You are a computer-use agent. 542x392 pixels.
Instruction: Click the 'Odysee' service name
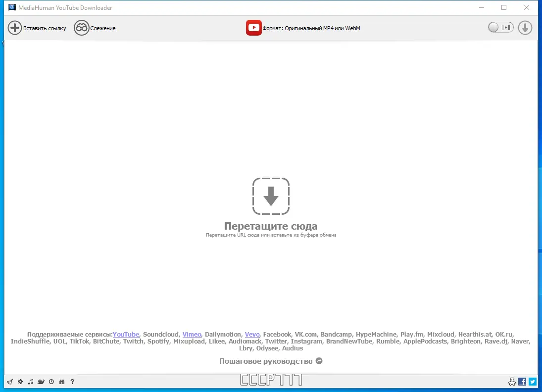click(x=267, y=348)
